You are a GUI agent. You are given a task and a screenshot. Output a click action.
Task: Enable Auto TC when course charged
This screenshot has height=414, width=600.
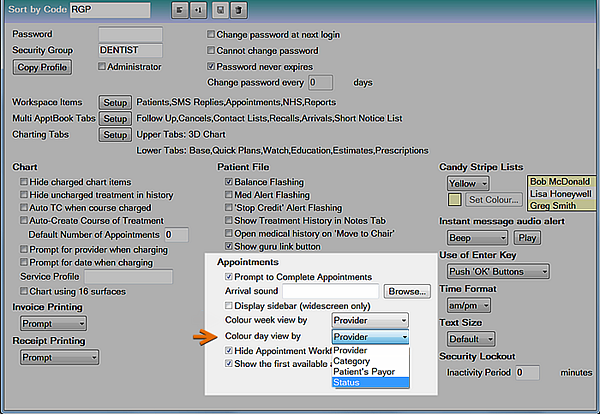click(24, 207)
